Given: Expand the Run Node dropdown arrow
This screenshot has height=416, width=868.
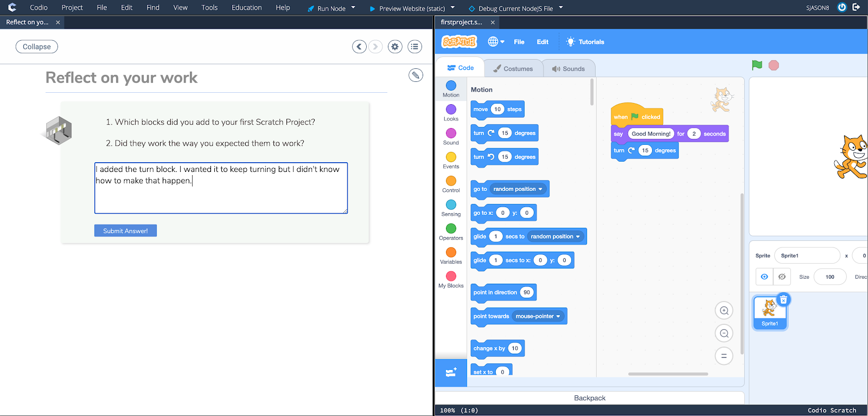Looking at the screenshot, I should 353,8.
